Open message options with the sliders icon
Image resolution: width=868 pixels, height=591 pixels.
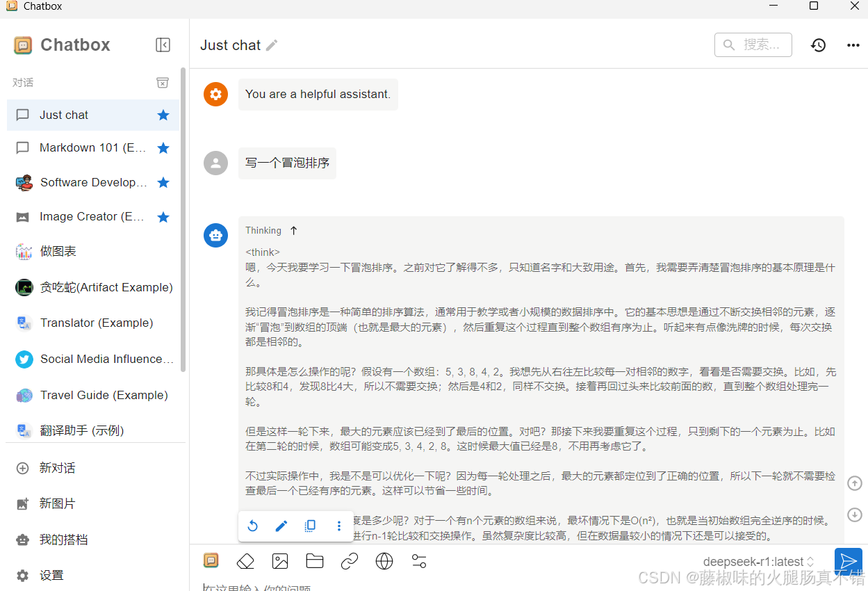(419, 560)
